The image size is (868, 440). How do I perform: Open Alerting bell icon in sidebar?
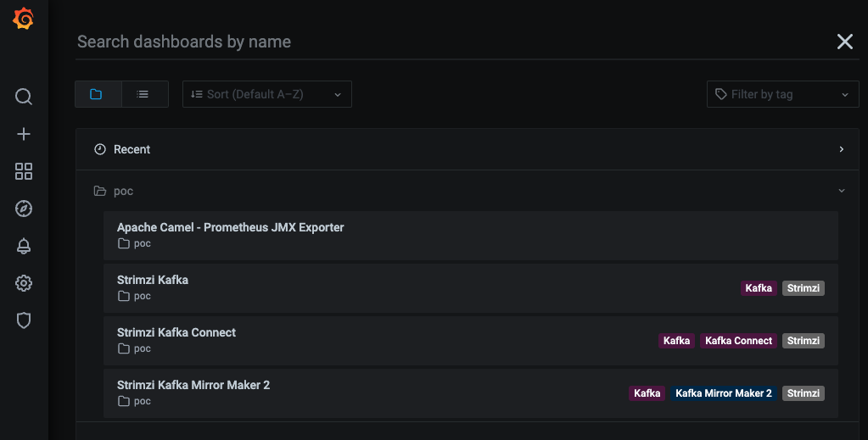pos(23,246)
